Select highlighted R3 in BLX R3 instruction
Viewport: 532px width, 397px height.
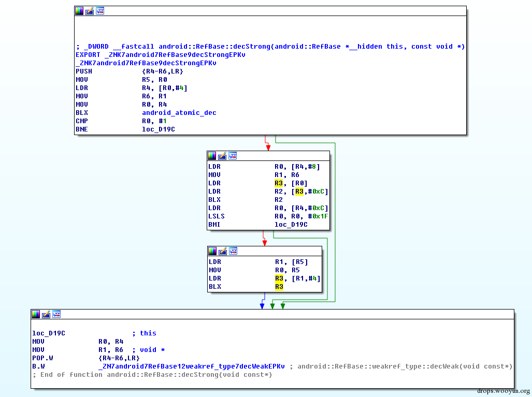click(279, 286)
